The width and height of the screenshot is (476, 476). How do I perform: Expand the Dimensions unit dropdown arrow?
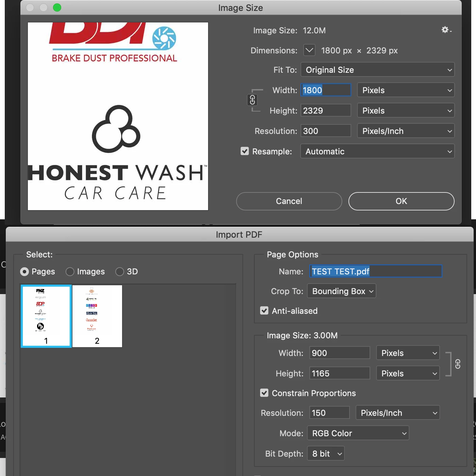pyautogui.click(x=309, y=50)
